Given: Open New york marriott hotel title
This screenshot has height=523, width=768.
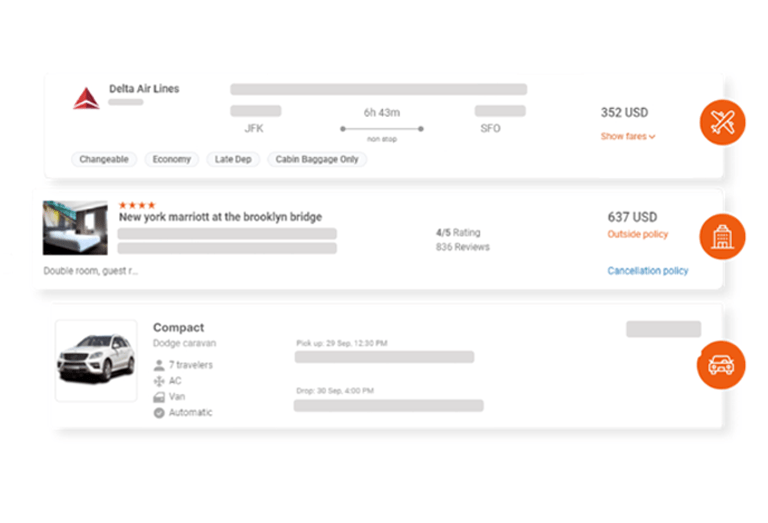Looking at the screenshot, I should tap(220, 217).
